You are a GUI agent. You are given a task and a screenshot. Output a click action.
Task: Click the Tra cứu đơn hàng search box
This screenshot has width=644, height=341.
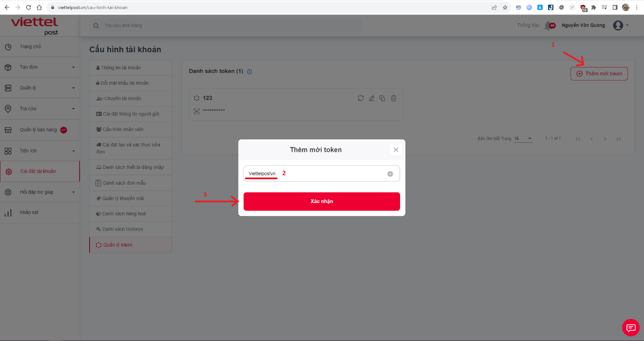(x=226, y=26)
